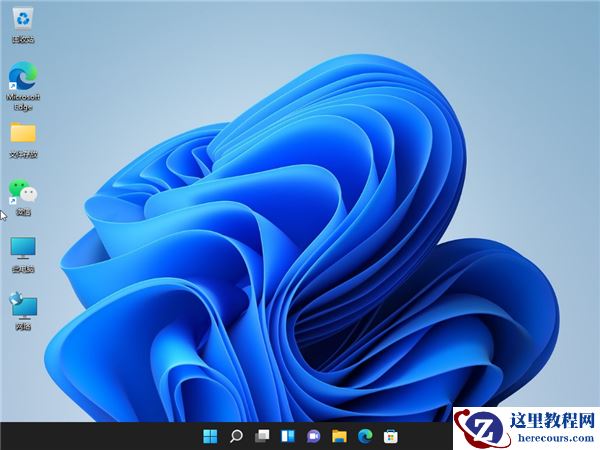Launch Edge browser from the taskbar

[x=365, y=436]
